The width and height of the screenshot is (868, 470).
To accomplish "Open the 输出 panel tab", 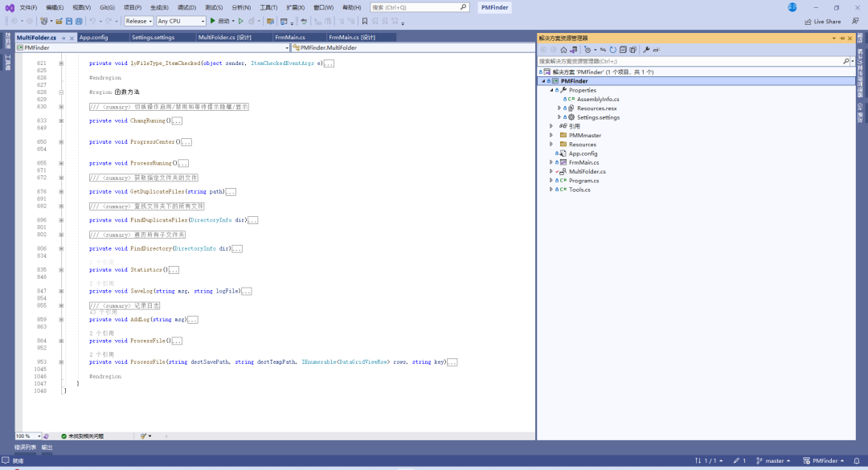I will click(47, 448).
